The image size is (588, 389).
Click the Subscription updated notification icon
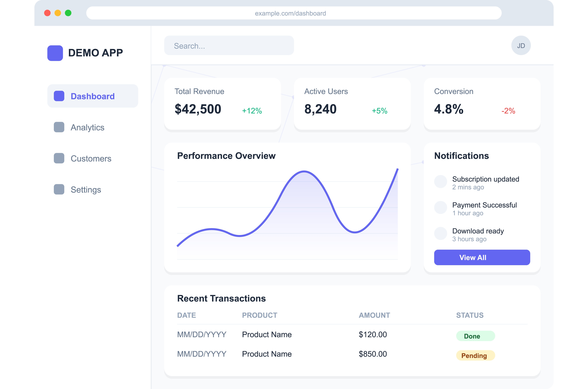(440, 182)
